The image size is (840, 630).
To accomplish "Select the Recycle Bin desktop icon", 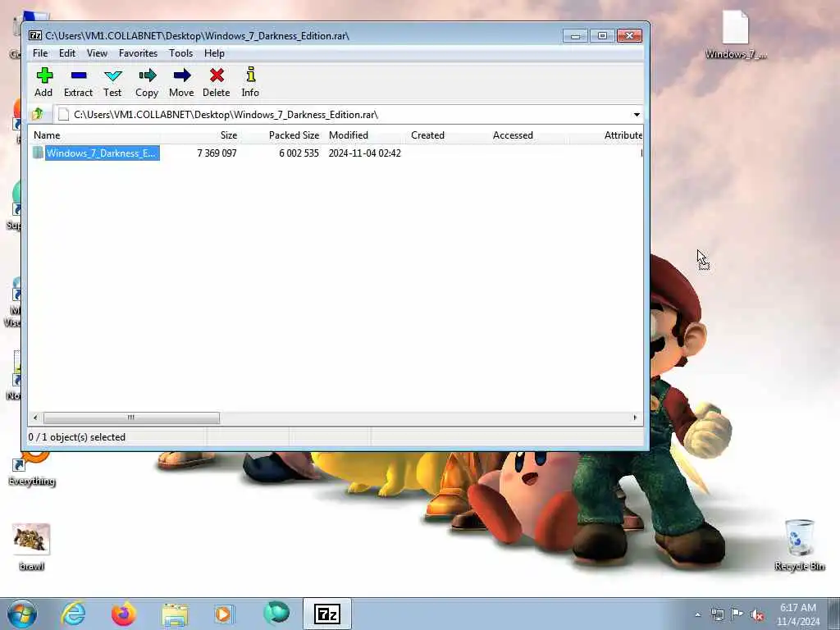I will tap(799, 545).
